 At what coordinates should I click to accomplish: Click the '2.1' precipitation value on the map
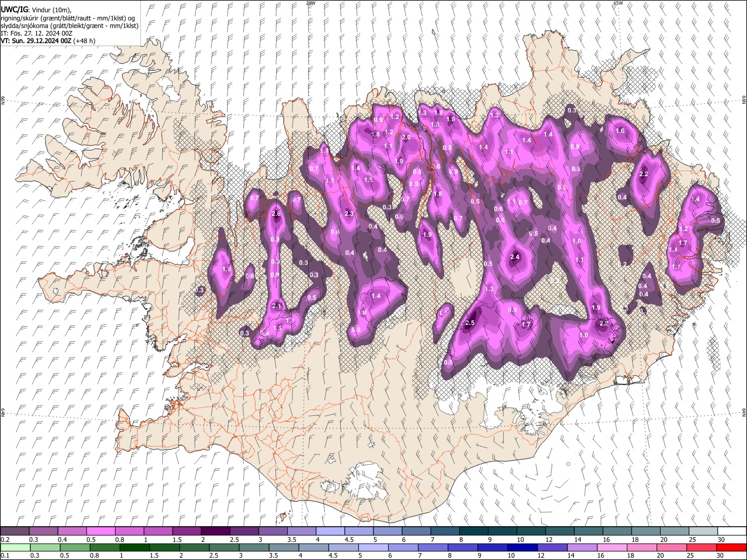pos(277,306)
